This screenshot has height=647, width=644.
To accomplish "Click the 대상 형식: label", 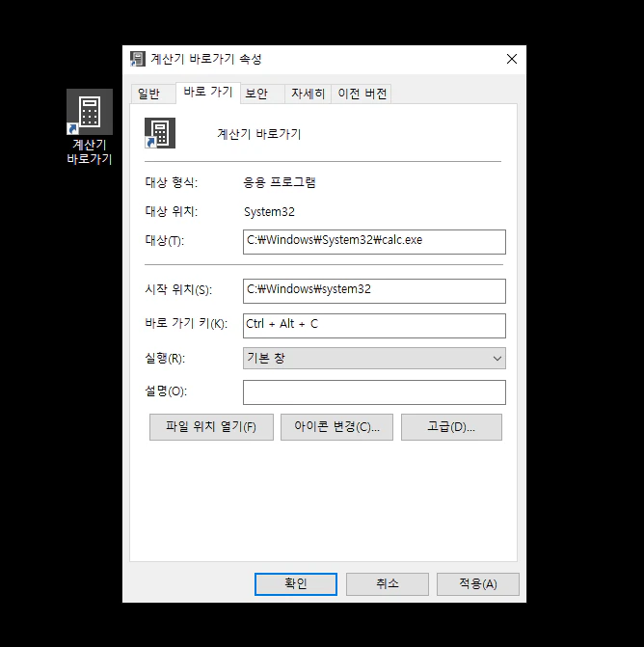I will pos(172,182).
